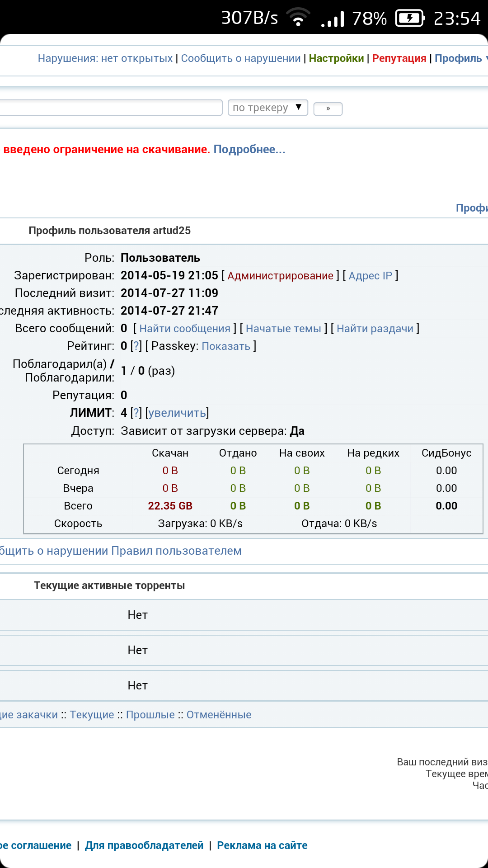This screenshot has height=868, width=488.
Task: Click the Администрирование link
Action: (x=280, y=276)
